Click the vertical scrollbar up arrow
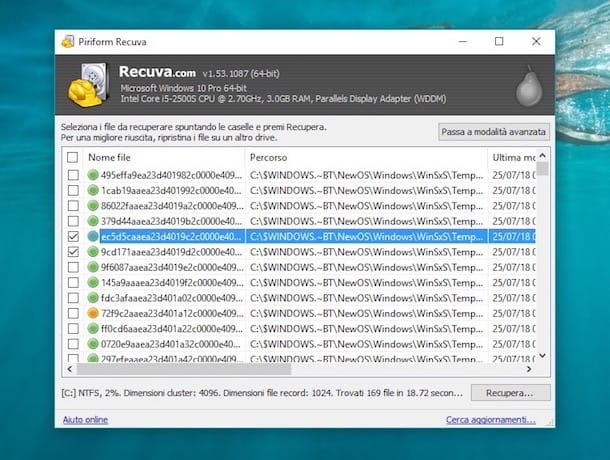Screen dimensions: 610x460 coord(543,156)
